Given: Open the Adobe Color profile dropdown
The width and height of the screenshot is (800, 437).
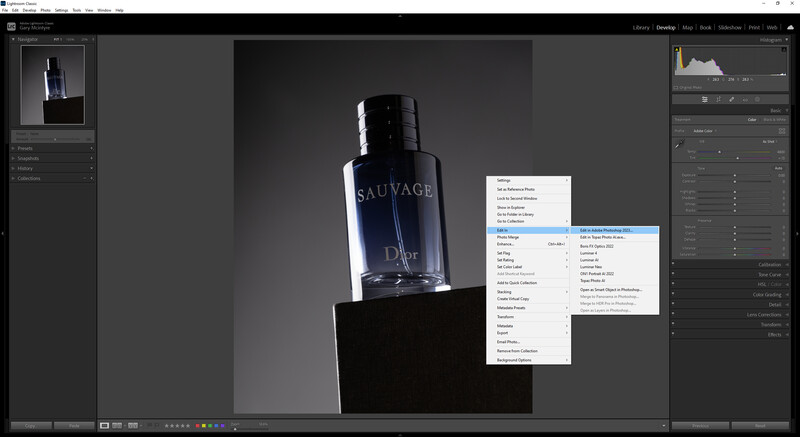Looking at the screenshot, I should click(x=705, y=131).
